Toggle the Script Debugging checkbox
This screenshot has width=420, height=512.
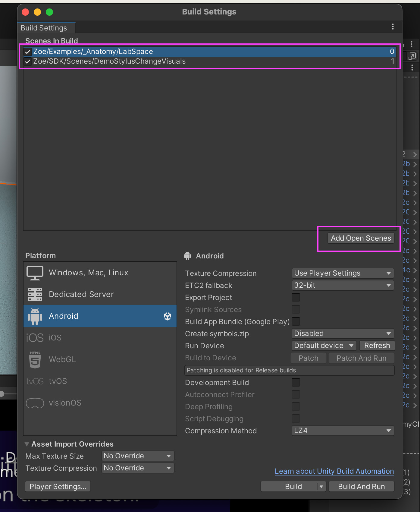pos(296,419)
